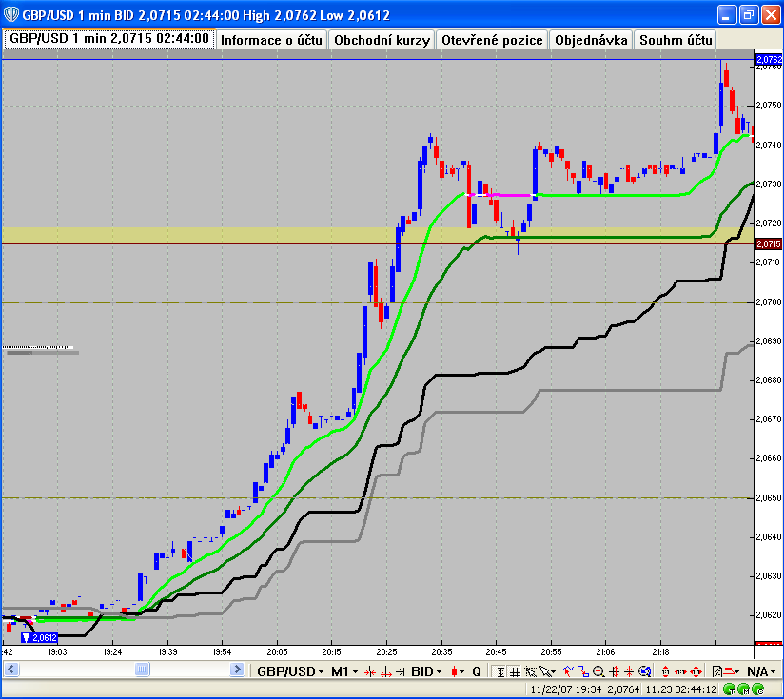Toggle the price scale cursor icon
The width and height of the screenshot is (784, 699).
coord(500,672)
